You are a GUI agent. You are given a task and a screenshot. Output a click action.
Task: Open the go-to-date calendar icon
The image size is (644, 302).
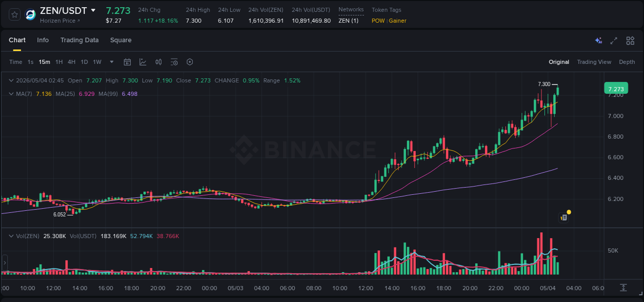(x=127, y=62)
